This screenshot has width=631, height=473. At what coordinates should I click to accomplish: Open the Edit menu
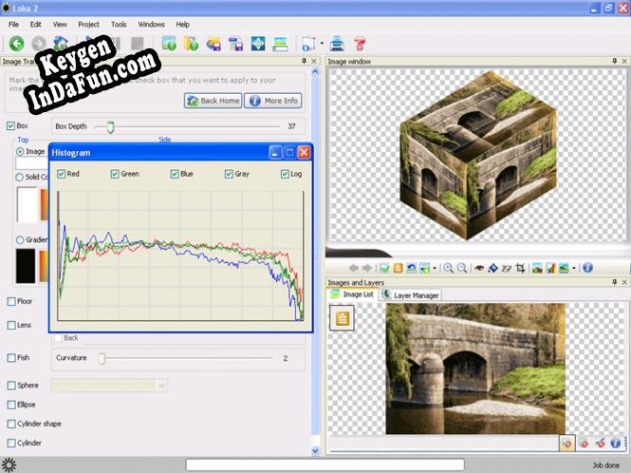point(36,25)
